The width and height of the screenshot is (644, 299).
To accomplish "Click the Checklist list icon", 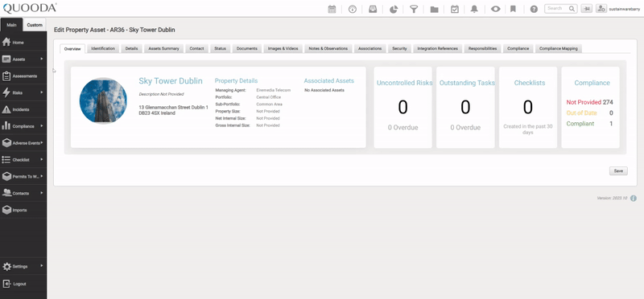I will click(x=6, y=160).
